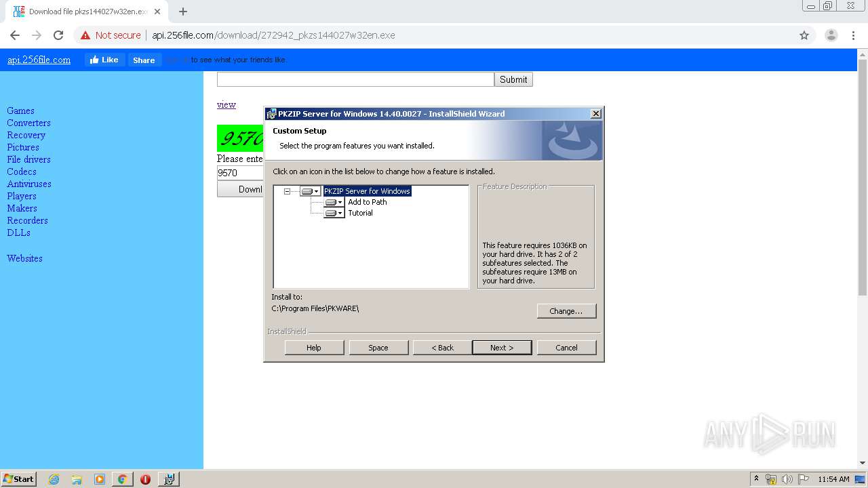Click the taskbar clock showing 11:54 AM

(x=833, y=479)
